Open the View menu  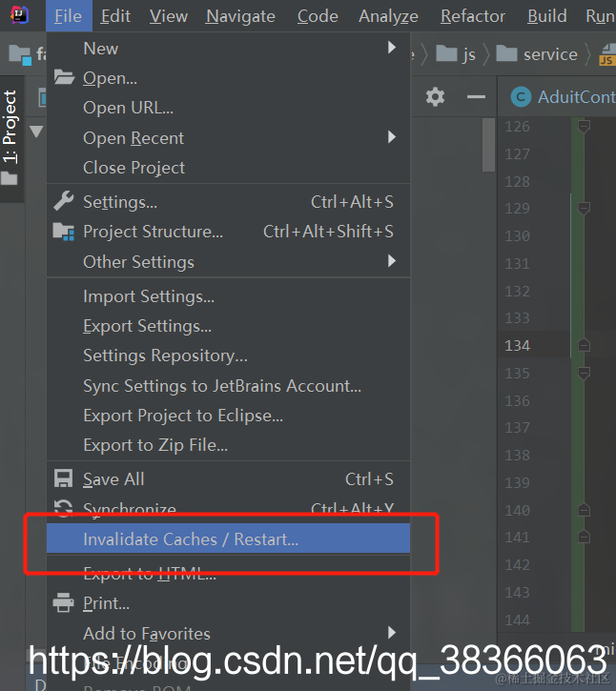pyautogui.click(x=169, y=16)
